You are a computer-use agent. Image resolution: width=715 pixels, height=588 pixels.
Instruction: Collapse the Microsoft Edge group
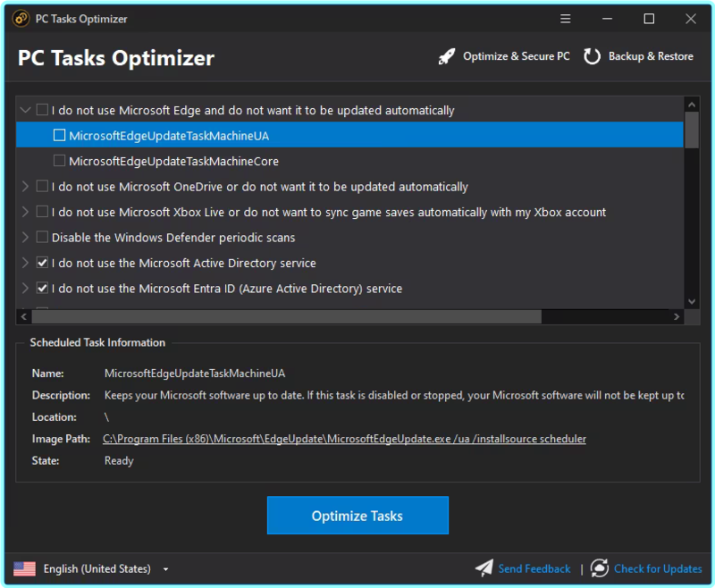click(26, 110)
